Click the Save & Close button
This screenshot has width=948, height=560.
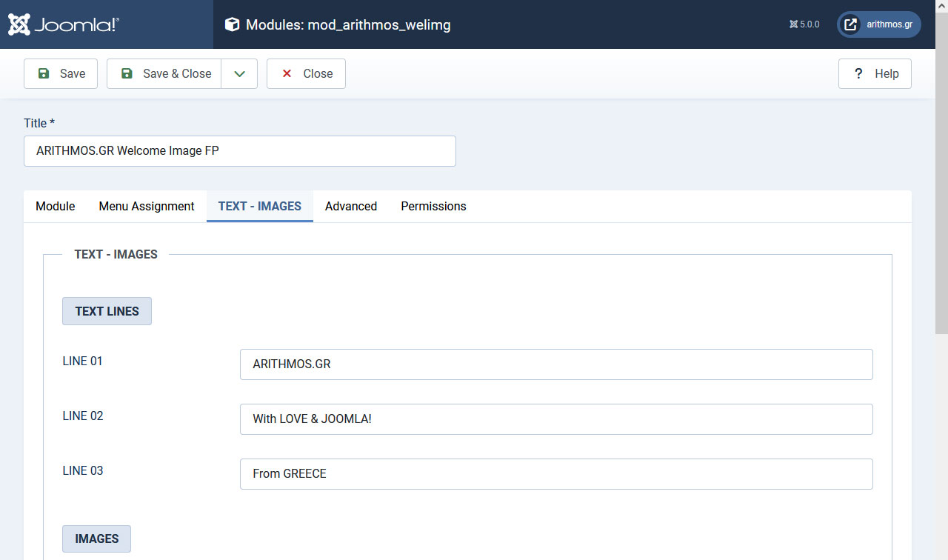tap(164, 73)
